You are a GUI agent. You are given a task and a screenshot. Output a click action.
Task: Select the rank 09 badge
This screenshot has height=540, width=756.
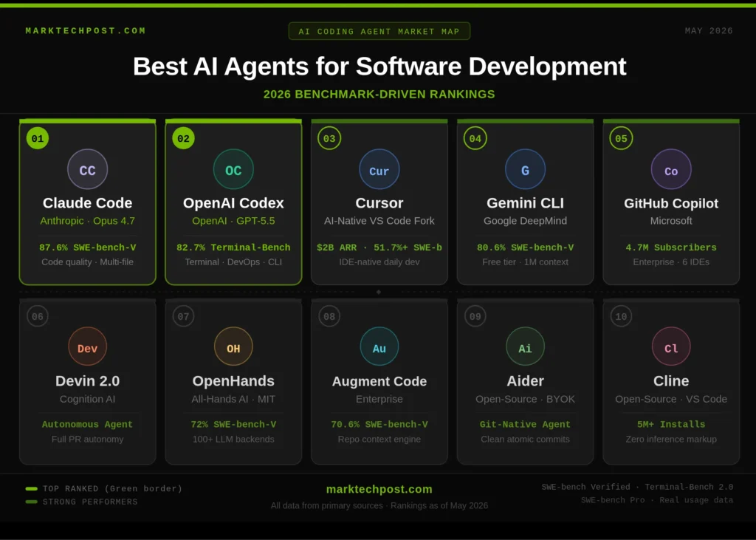coord(475,317)
